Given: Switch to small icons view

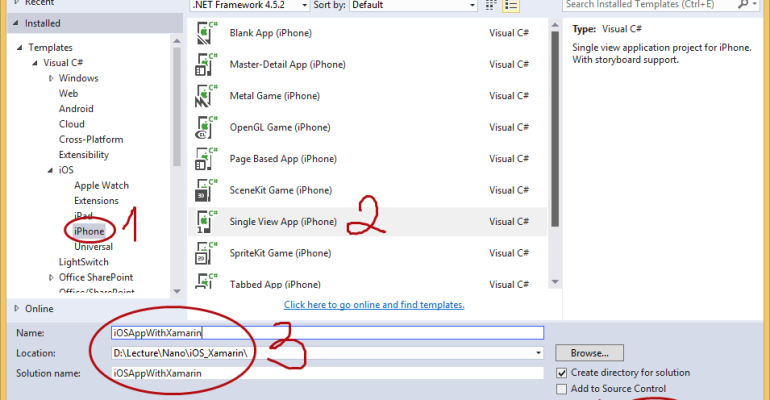Looking at the screenshot, I should click(x=491, y=5).
